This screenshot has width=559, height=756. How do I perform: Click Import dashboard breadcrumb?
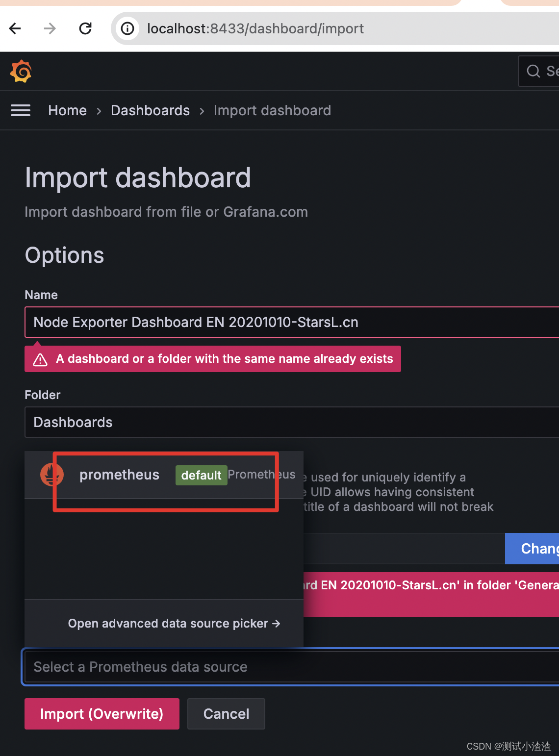(272, 110)
